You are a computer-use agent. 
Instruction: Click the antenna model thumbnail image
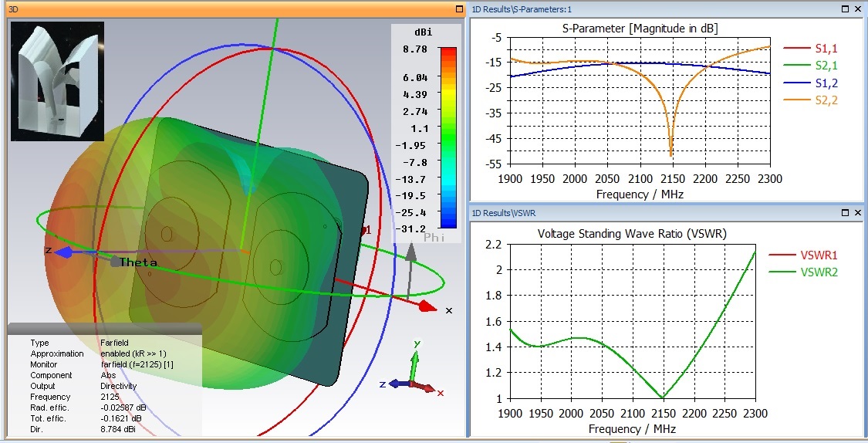pos(57,81)
